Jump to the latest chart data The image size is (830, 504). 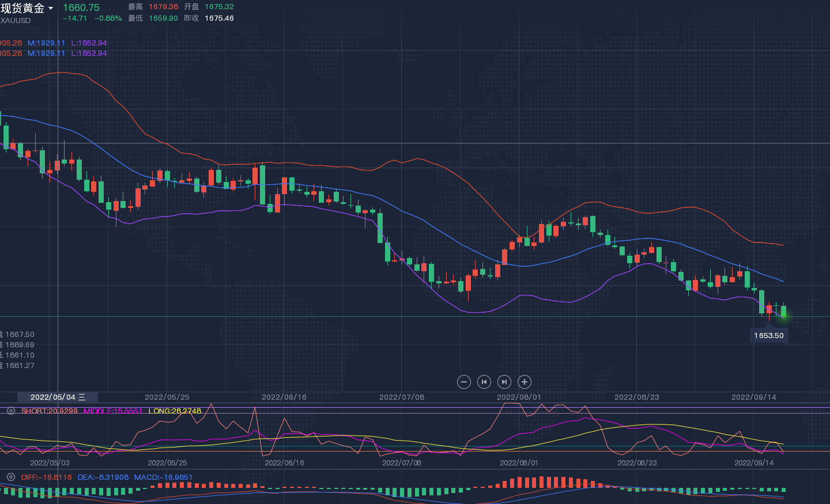(504, 382)
